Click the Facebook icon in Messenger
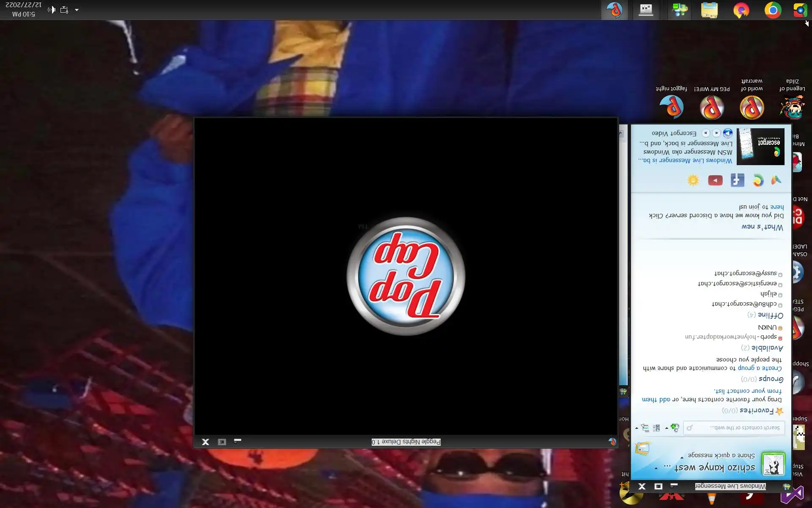 [737, 180]
